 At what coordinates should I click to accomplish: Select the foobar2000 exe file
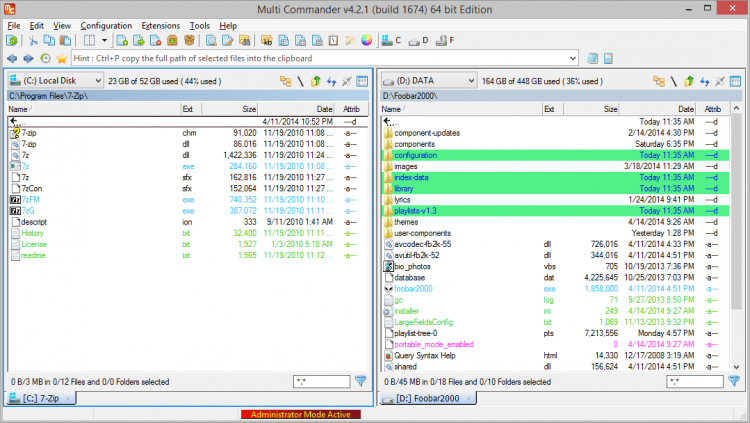point(555,289)
